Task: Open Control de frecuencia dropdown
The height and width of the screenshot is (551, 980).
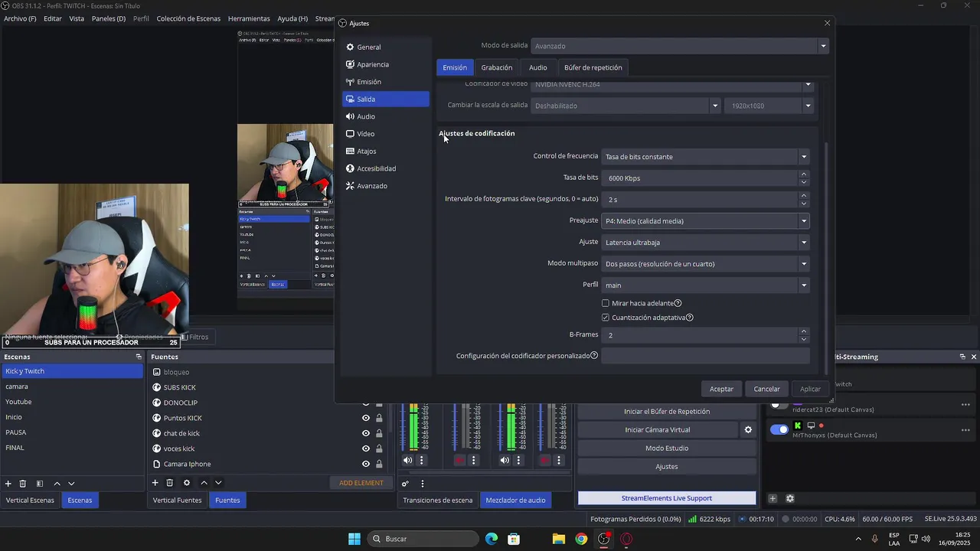Action: coord(705,157)
